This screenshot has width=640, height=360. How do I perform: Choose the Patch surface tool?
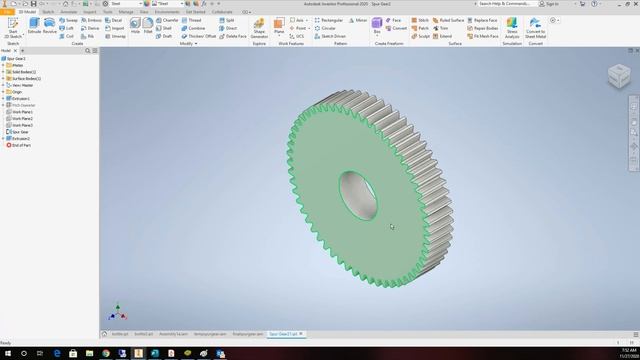[420, 28]
